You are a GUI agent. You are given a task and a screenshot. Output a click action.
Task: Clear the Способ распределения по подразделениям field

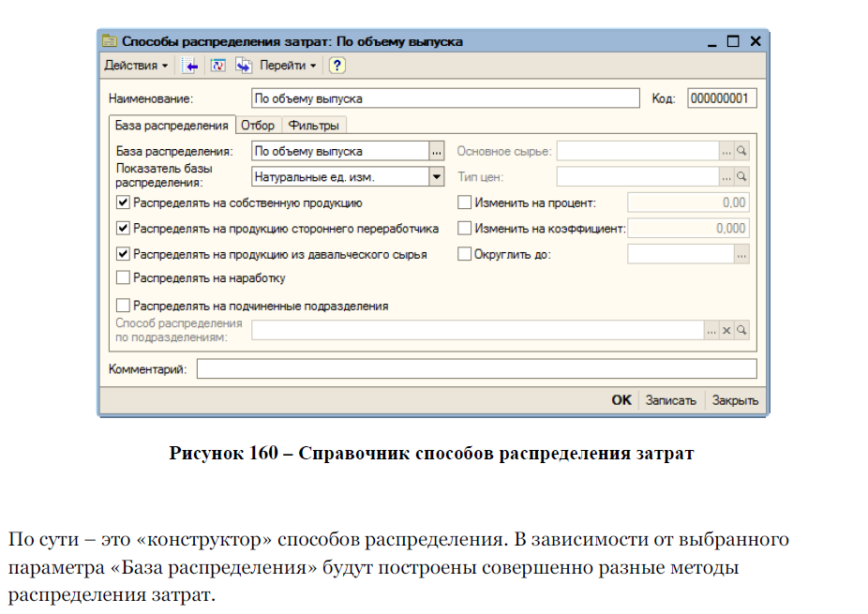(726, 331)
